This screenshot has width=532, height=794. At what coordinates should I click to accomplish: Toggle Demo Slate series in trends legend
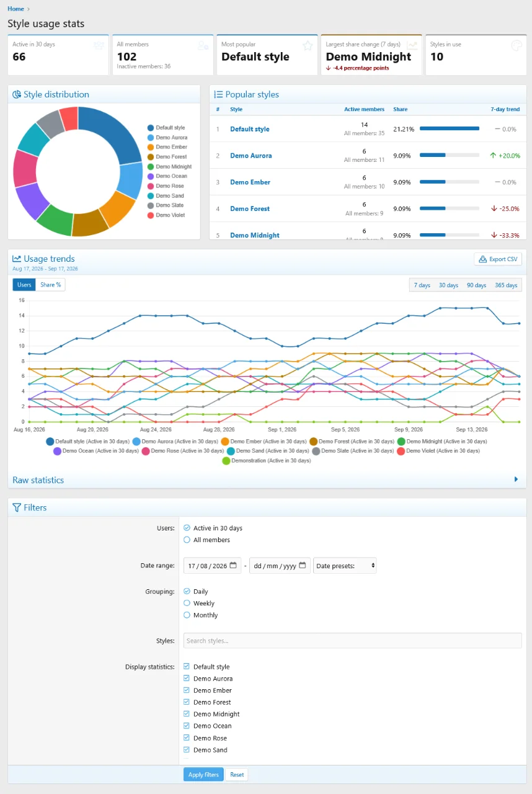tap(354, 451)
